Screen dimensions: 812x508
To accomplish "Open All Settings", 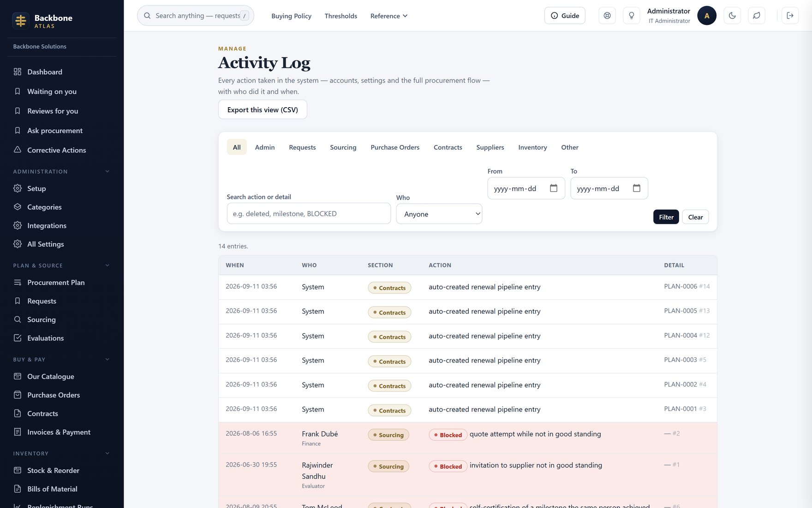I will point(62,244).
